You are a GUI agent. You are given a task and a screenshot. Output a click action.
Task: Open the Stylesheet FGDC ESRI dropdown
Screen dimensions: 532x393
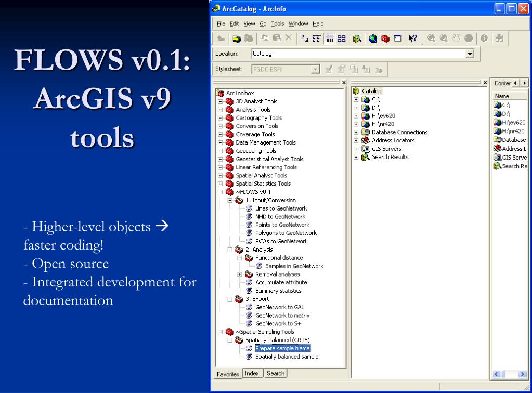[x=315, y=69]
